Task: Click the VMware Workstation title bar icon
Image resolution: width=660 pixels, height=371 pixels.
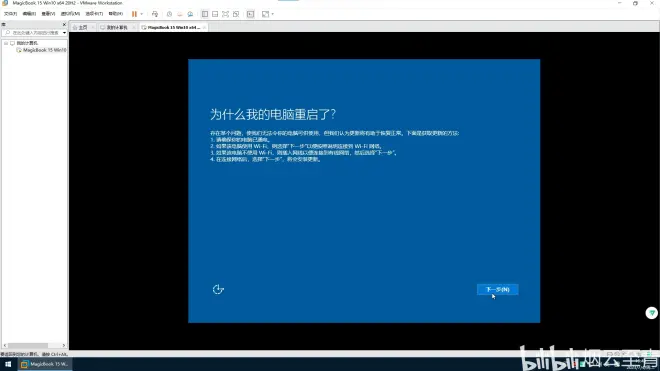Action: tap(5, 3)
